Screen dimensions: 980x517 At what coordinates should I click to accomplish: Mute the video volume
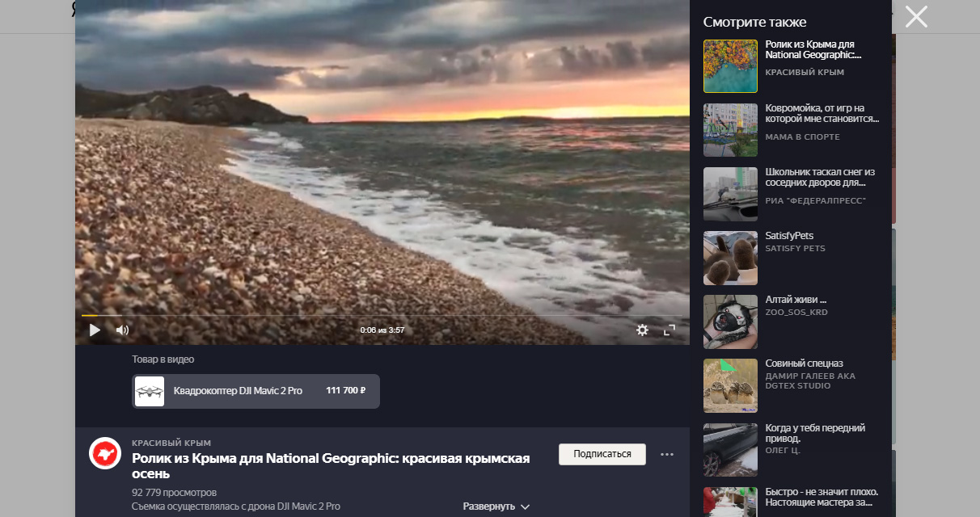click(122, 330)
